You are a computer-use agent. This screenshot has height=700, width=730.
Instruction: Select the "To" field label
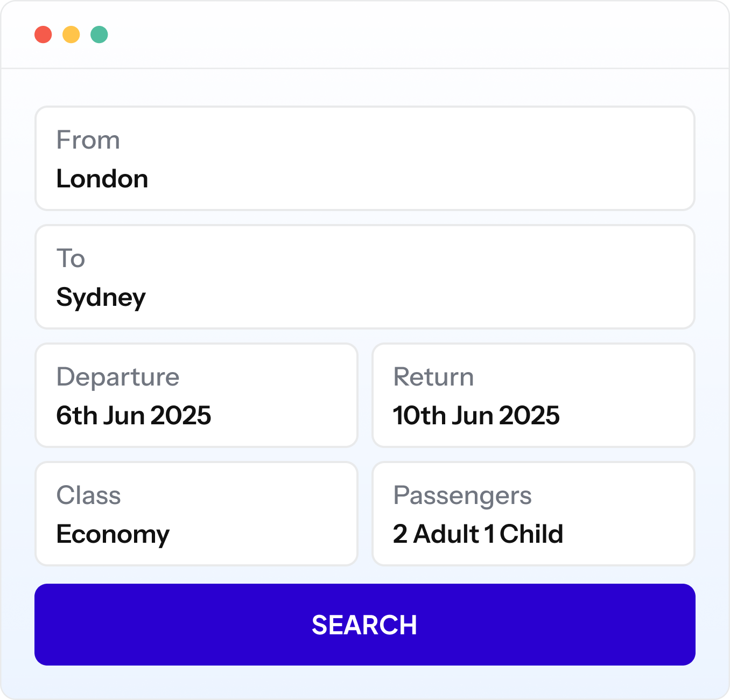71,258
